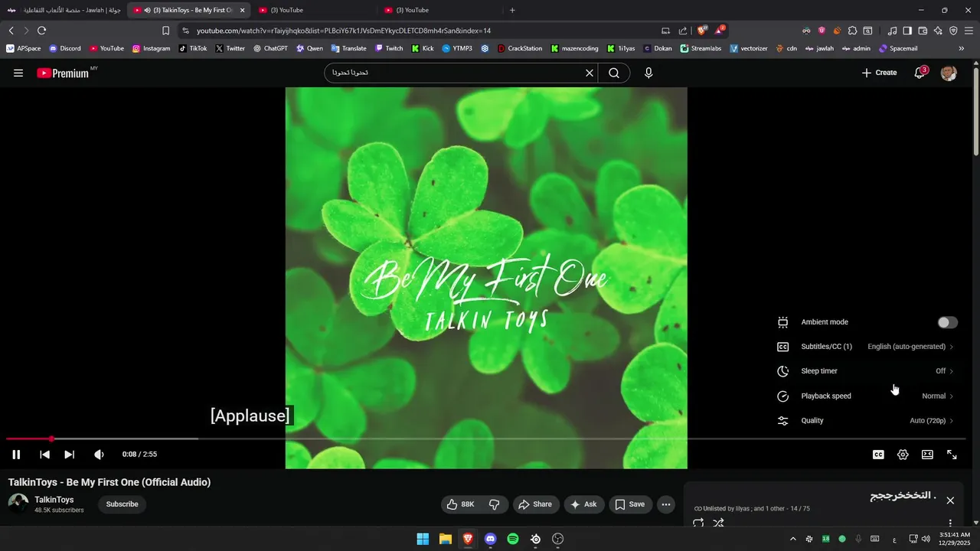980x551 pixels.
Task: Mute the video volume icon
Action: (99, 455)
